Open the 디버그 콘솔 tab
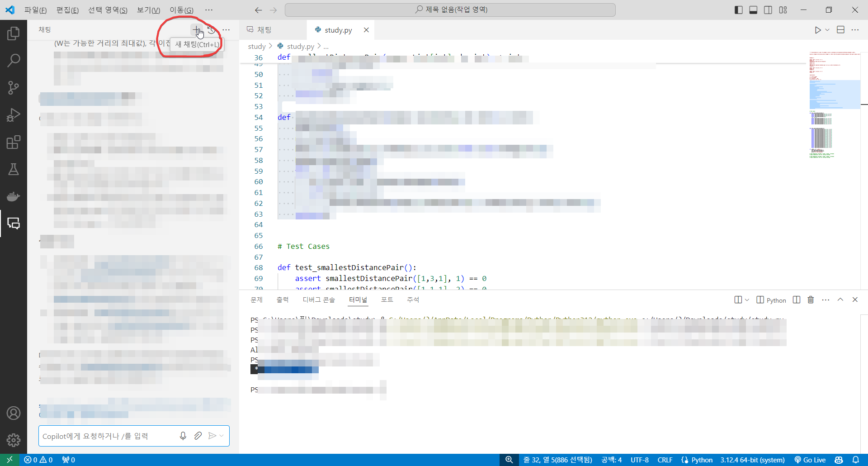Viewport: 868px width, 466px height. (319, 300)
